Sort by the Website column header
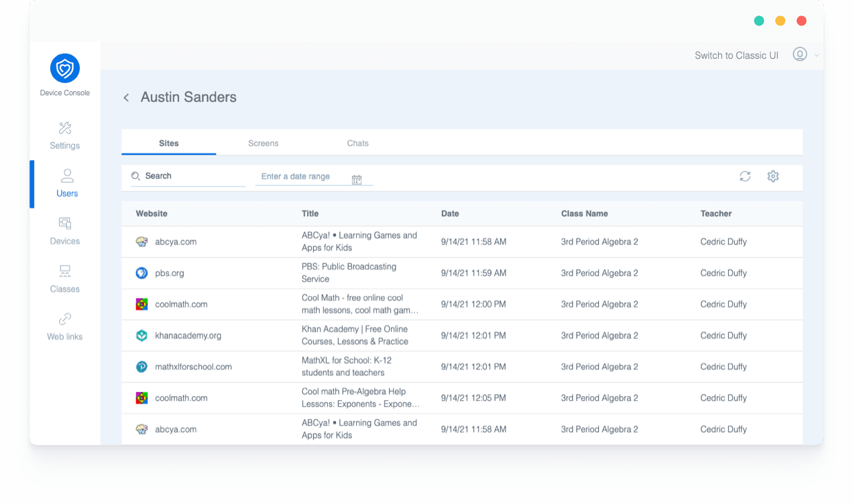Screen dimensions: 853x504 pyautogui.click(x=152, y=214)
